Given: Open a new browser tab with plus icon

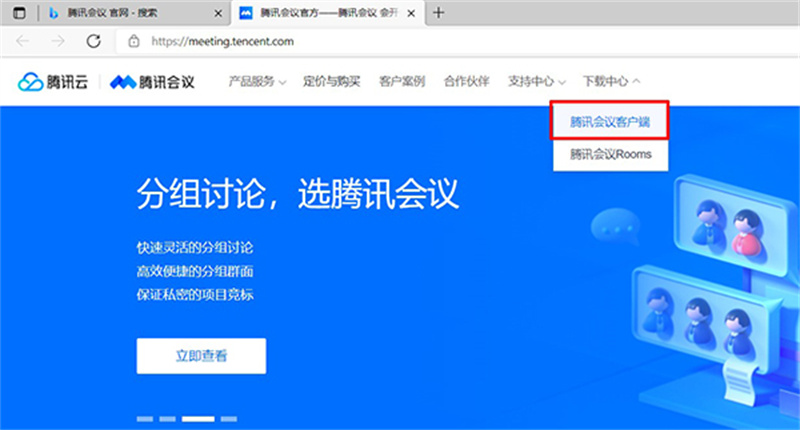Looking at the screenshot, I should point(438,13).
